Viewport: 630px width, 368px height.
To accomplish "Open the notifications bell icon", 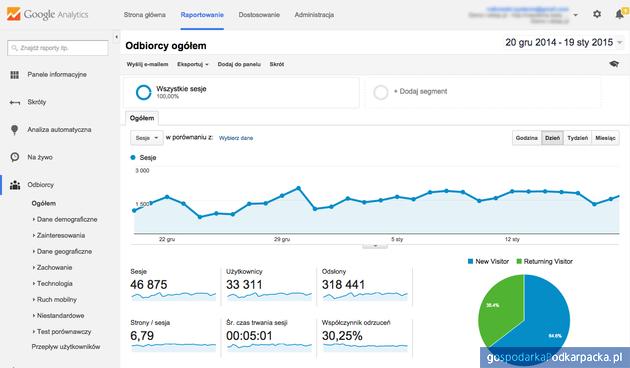I will click(620, 14).
